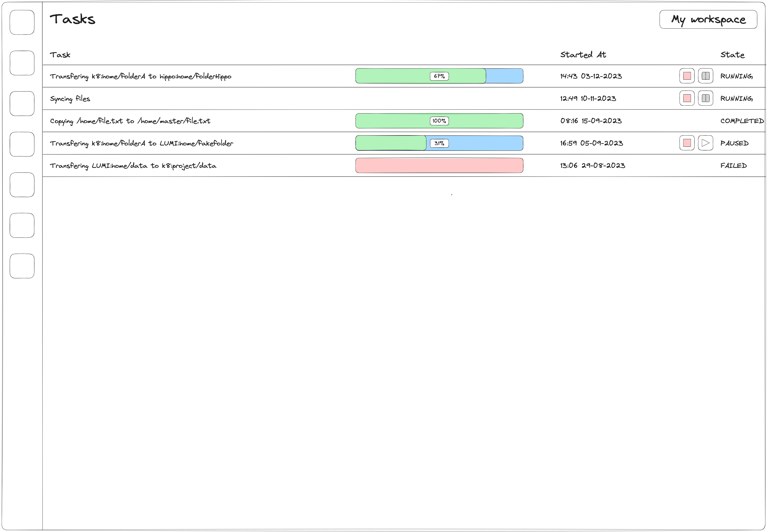Click the fourth sidebar icon placeholder
The image size is (768, 532).
tap(22, 144)
